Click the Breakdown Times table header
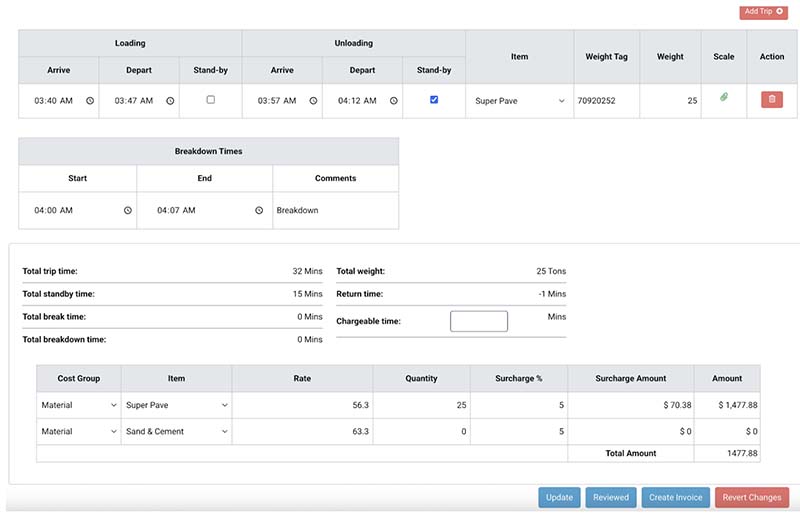This screenshot has width=800, height=514. pyautogui.click(x=208, y=151)
